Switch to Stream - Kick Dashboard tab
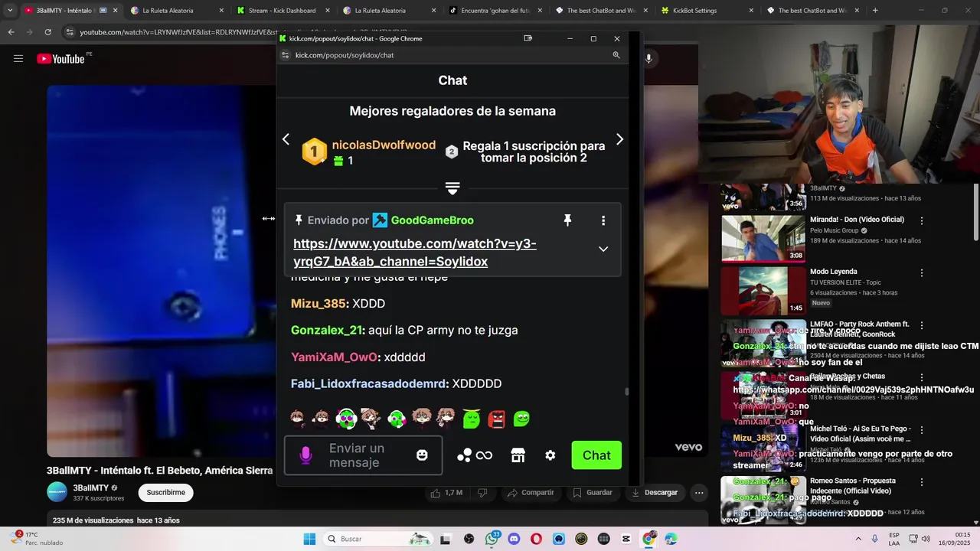Viewport: 980px width, 551px height. coord(283,11)
